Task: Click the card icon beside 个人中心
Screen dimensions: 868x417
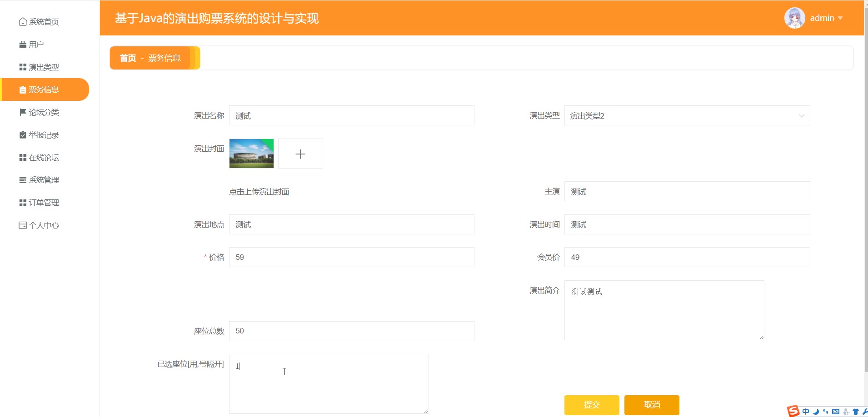Action: tap(22, 225)
